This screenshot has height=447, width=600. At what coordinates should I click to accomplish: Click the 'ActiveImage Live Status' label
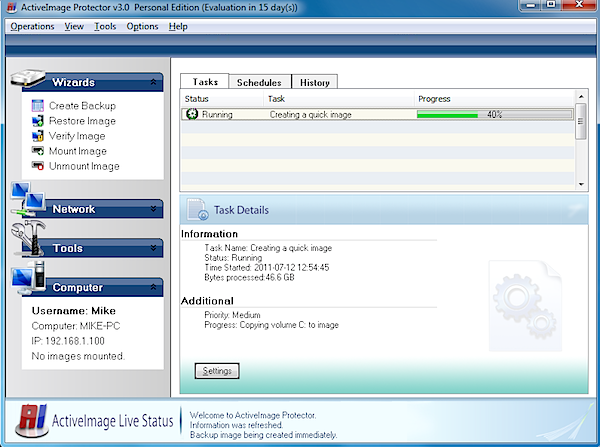[x=112, y=421]
